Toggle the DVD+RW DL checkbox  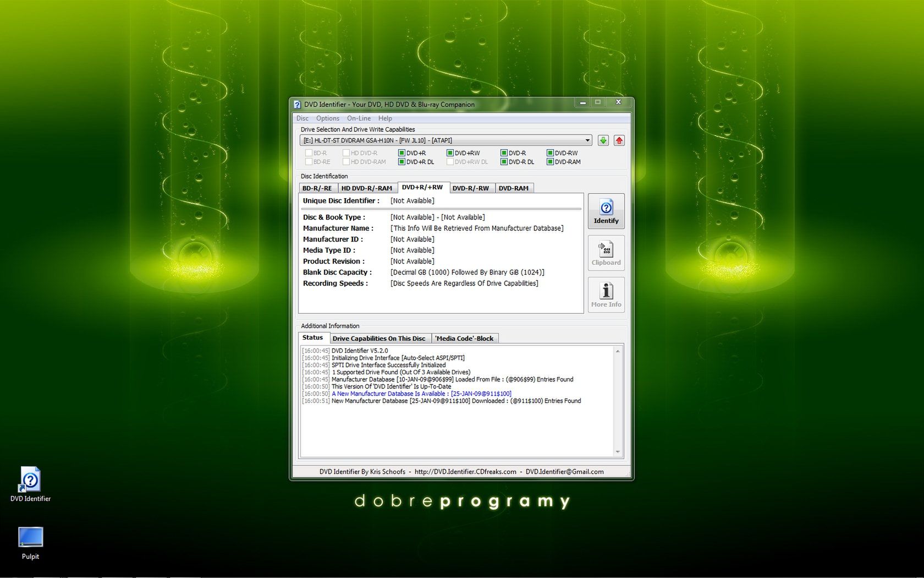[x=450, y=162]
